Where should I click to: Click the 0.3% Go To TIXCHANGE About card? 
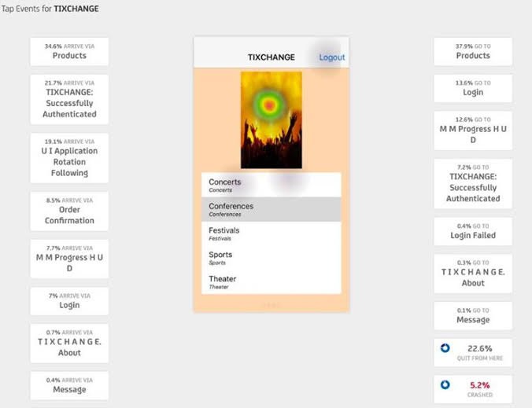click(x=473, y=274)
